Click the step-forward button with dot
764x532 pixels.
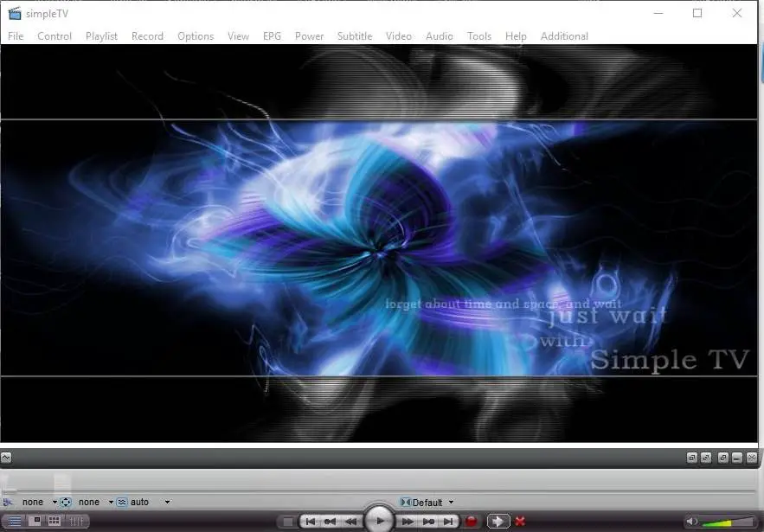(428, 522)
